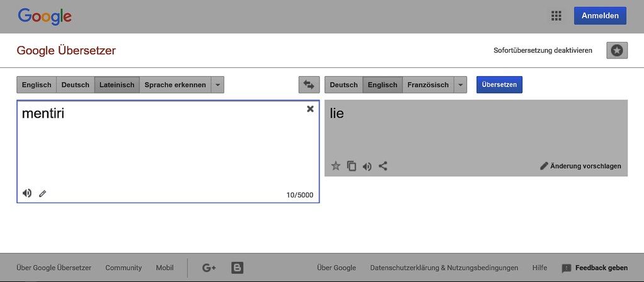This screenshot has height=282, width=644.
Task: Select Deutsch as source language
Action: click(75, 85)
